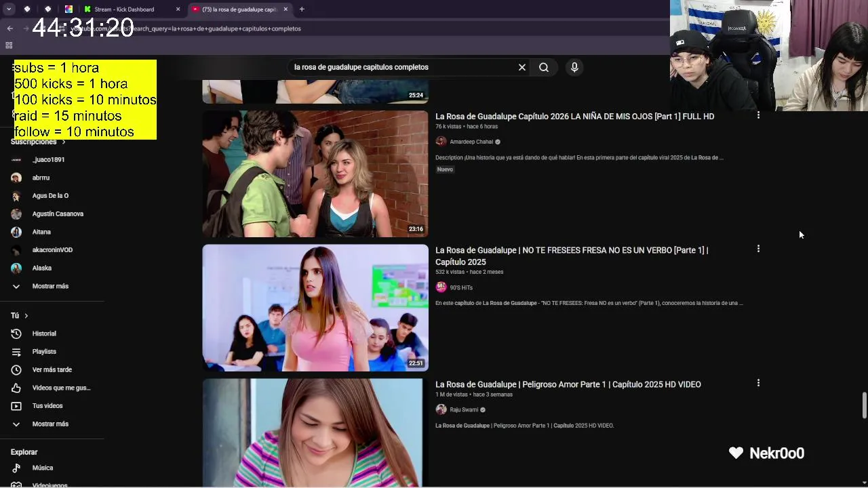868x488 pixels.
Task: Open browser apps grid icon
Action: pos(9,45)
